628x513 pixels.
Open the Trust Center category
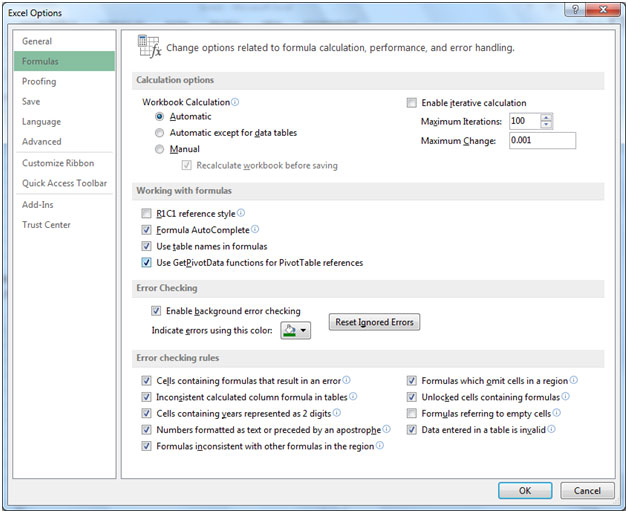coord(64,225)
